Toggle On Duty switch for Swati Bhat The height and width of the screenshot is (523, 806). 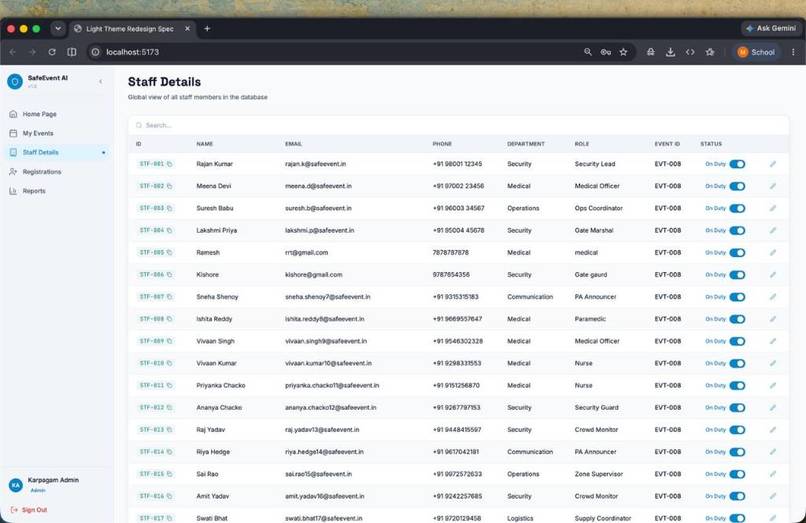coord(737,518)
